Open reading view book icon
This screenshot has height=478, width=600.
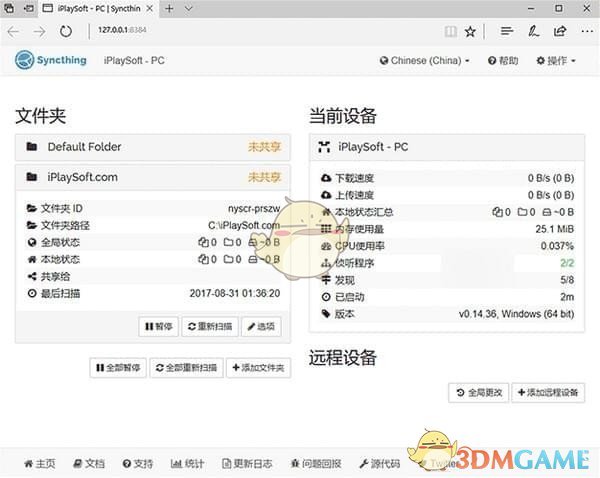click(450, 31)
